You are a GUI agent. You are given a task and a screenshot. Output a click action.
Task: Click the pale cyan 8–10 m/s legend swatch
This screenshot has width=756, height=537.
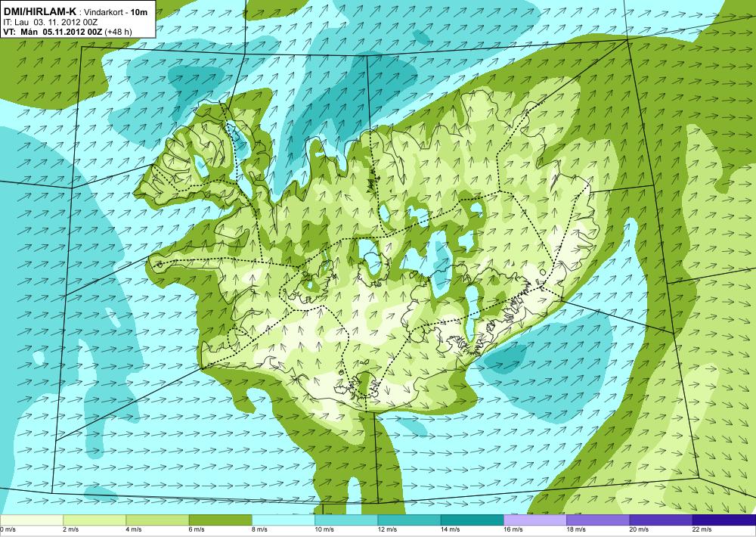283,520
